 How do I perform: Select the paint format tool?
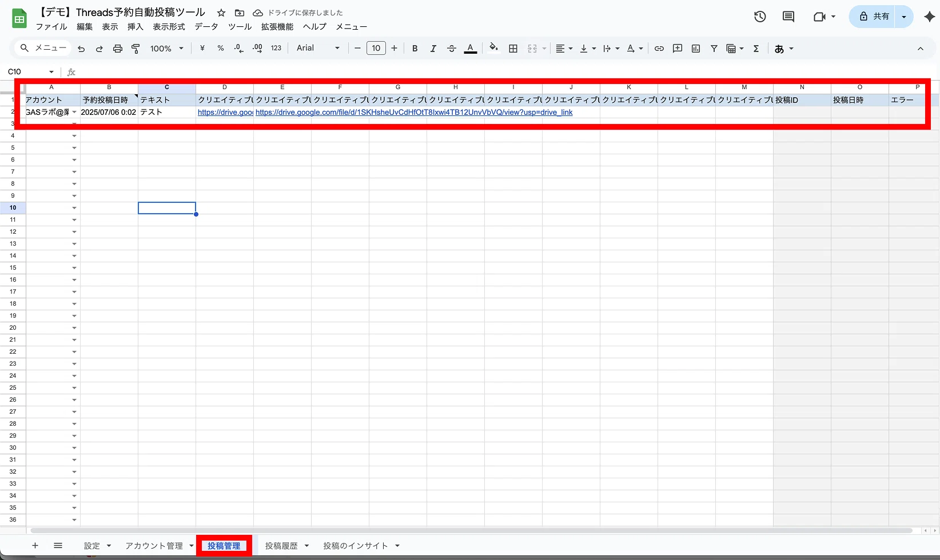point(136,49)
